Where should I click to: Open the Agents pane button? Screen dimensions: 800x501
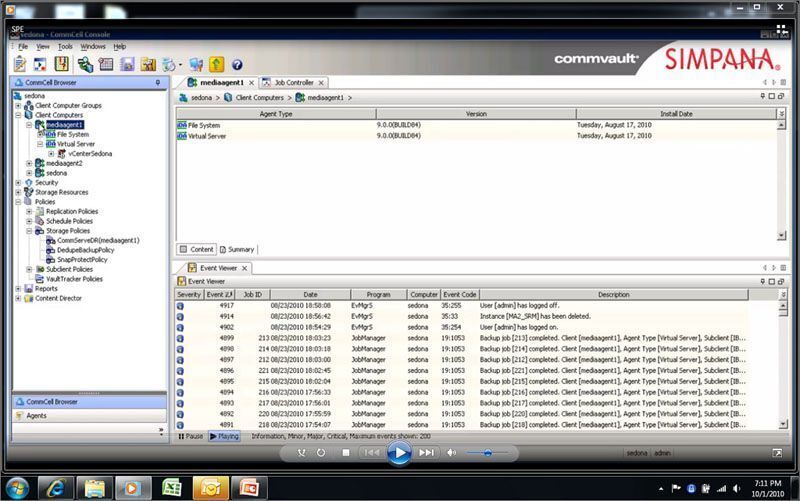tap(89, 416)
